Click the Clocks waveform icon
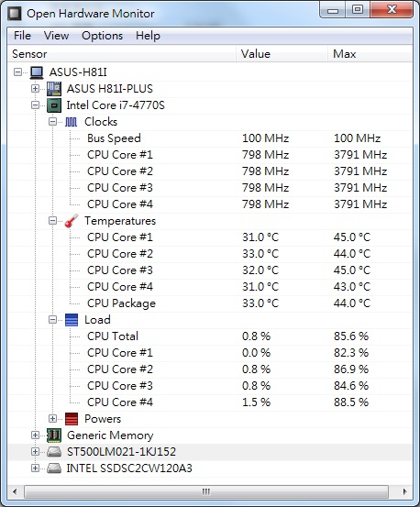This screenshot has width=420, height=507. coord(72,122)
